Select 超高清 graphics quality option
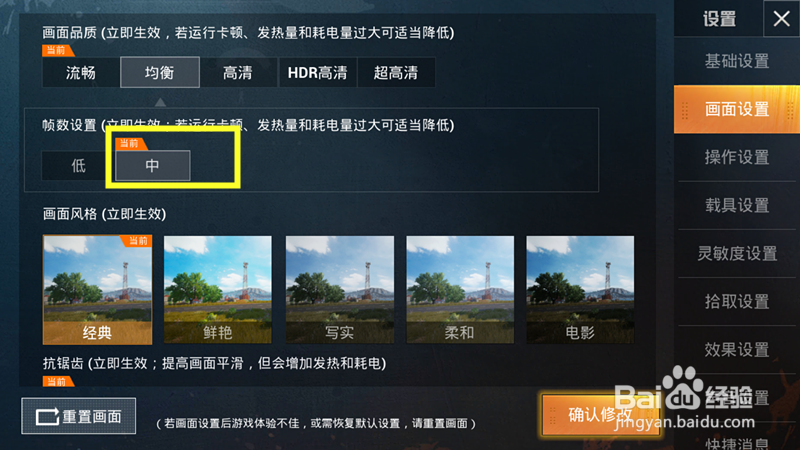The image size is (800, 450). 396,72
